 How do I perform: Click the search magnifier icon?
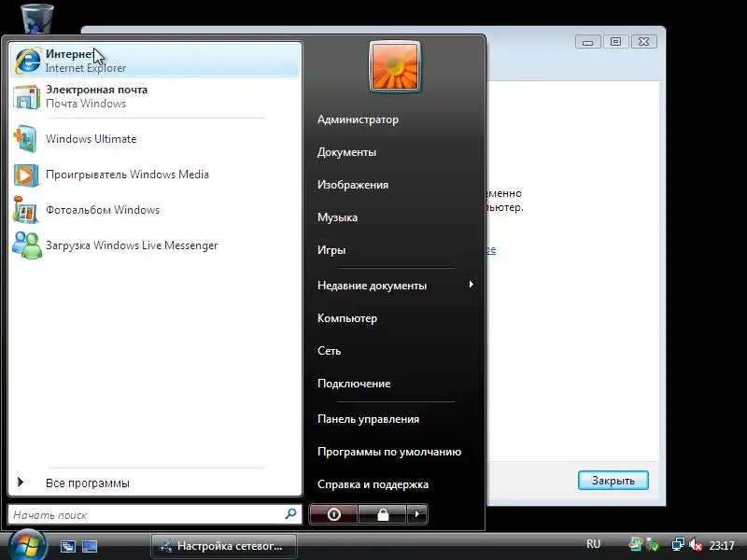[x=290, y=514]
